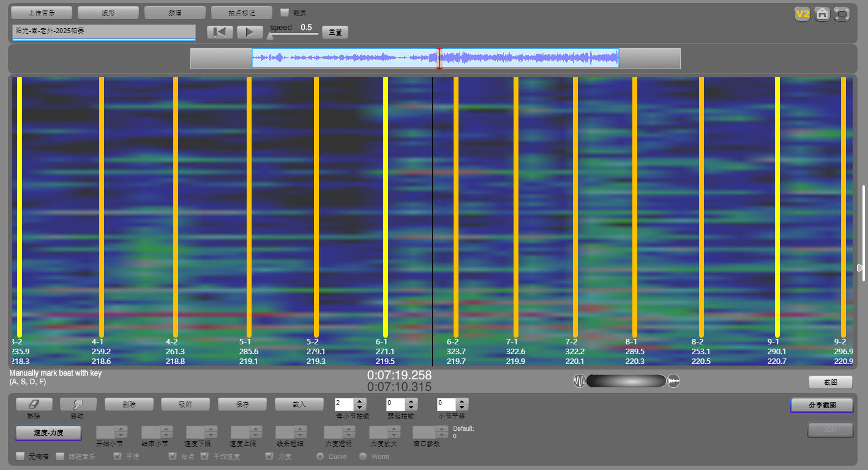Decrease the 弱起拍数 stepper value
This screenshot has width=868, height=470.
(x=411, y=407)
